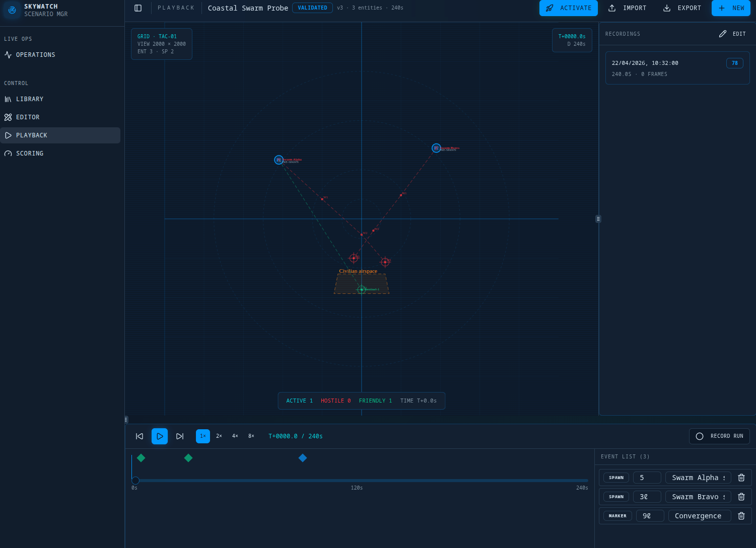The width and height of the screenshot is (756, 548).
Task: Click the GRID · TAC-01 info box
Action: (x=162, y=44)
